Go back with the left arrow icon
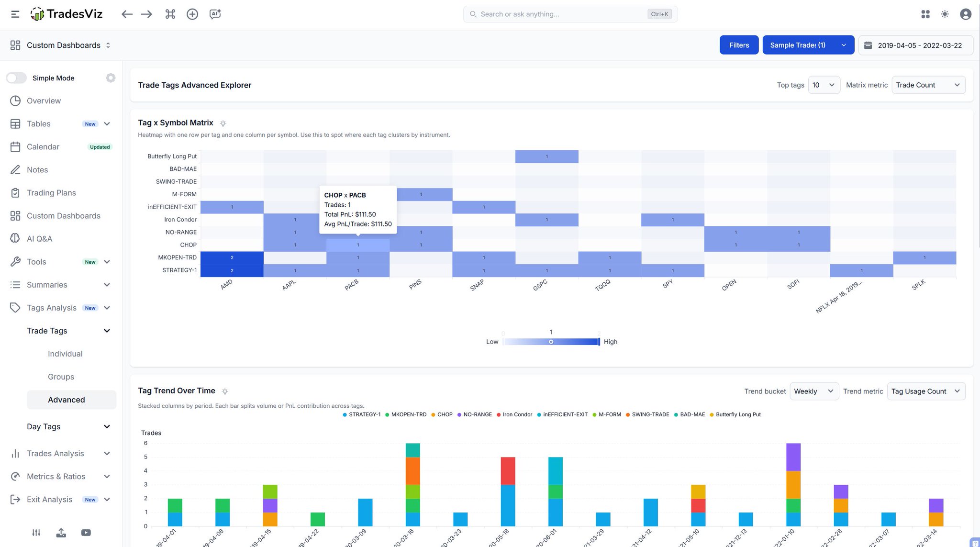This screenshot has height=547, width=980. (127, 14)
